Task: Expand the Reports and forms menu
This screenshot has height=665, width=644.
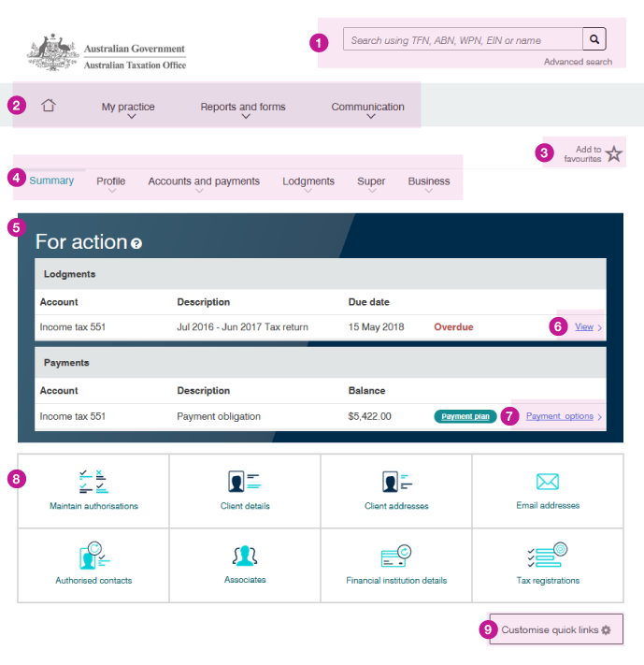Action: pos(243,108)
